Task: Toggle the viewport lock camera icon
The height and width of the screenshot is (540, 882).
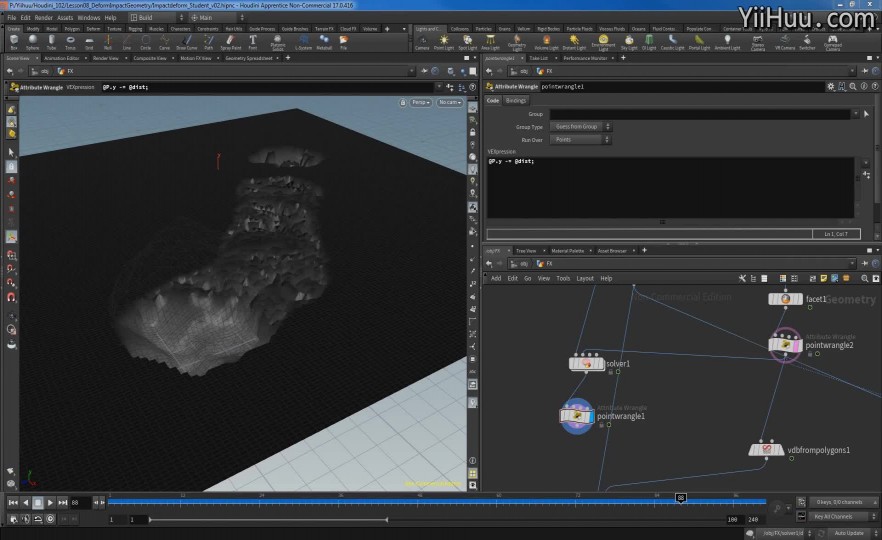Action: (x=403, y=102)
